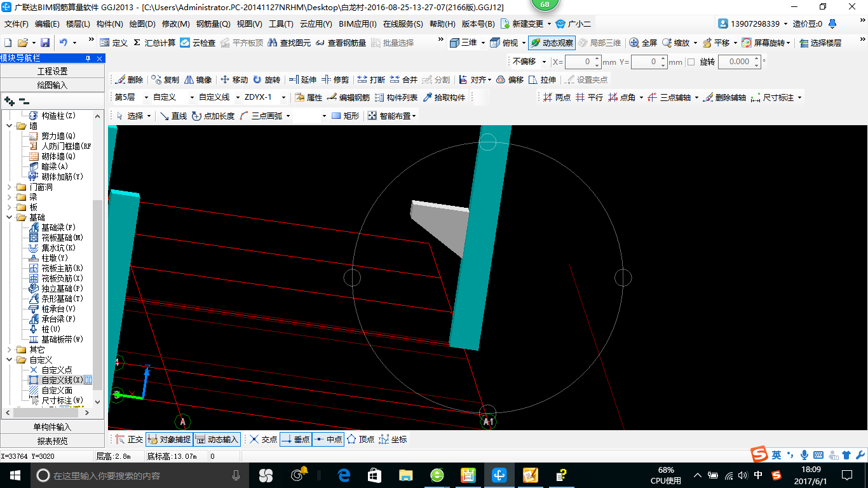Open the ZDYX-1 component dropdown
This screenshot has width=868, height=488.
(x=283, y=97)
